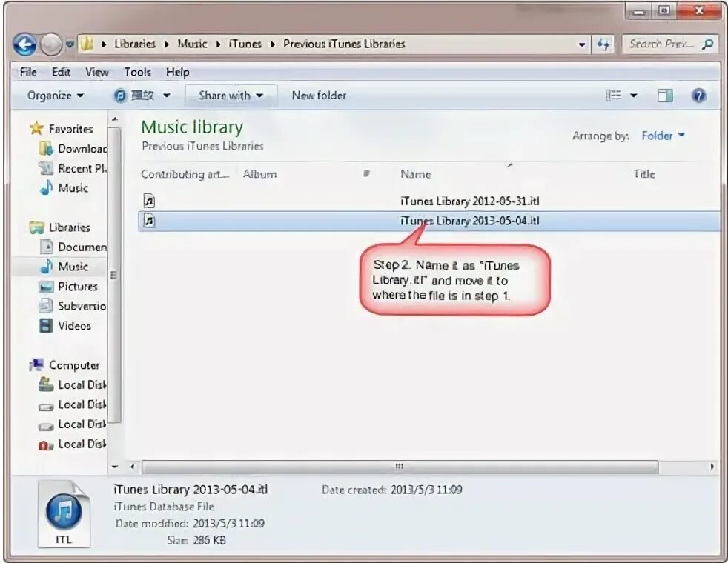
Task: Click the change view icon
Action: point(613,96)
